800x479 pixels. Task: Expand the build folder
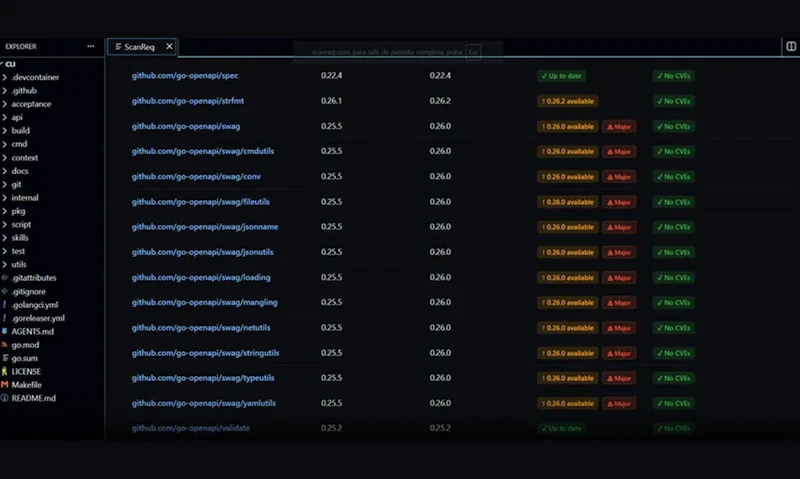20,131
